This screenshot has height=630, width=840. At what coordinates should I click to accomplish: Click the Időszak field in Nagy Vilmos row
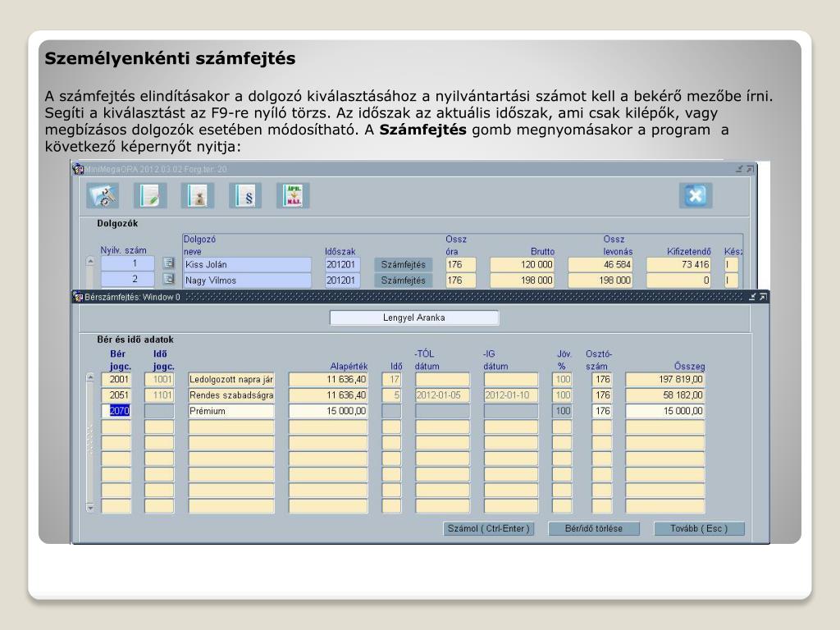click(343, 281)
